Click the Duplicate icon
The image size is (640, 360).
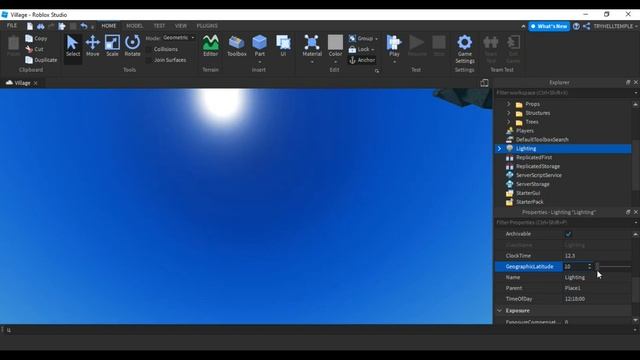pyautogui.click(x=29, y=60)
